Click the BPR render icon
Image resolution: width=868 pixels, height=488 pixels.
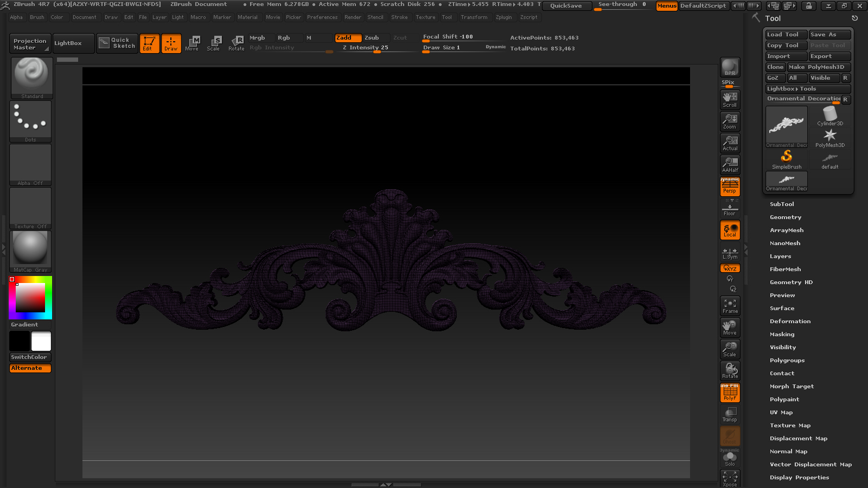click(x=730, y=67)
